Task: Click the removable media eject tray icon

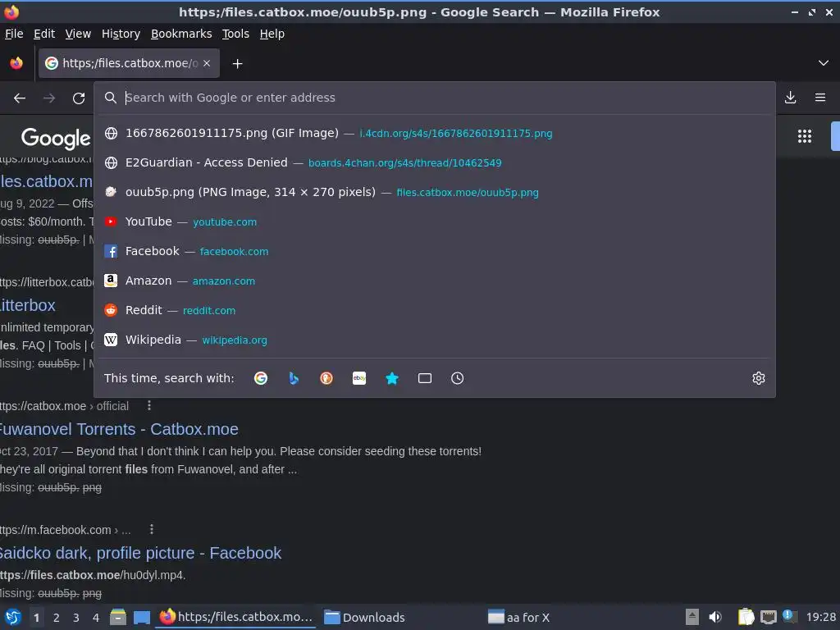Action: [692, 617]
